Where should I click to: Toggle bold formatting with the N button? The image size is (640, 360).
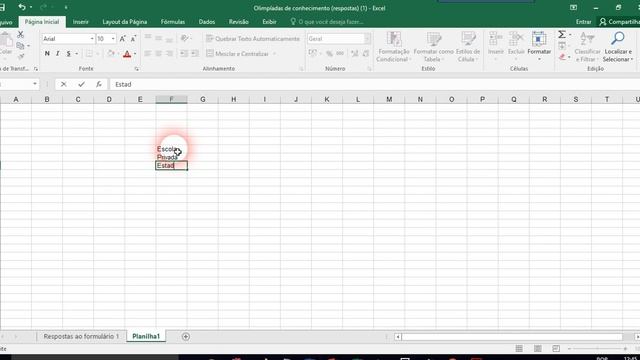click(47, 53)
